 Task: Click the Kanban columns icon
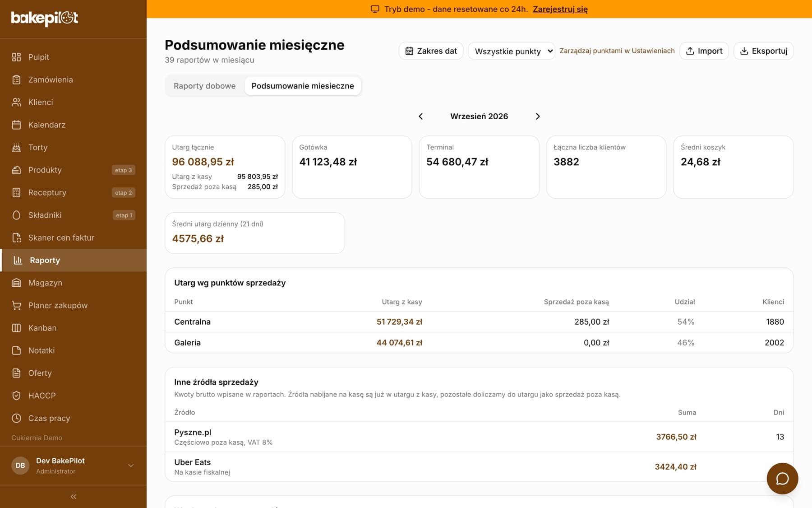click(x=16, y=328)
